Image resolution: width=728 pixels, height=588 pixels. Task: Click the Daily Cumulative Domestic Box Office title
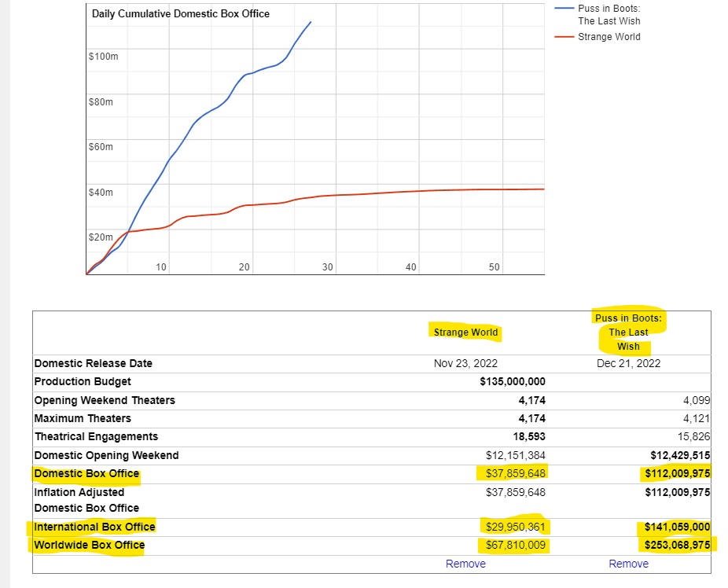coord(181,14)
